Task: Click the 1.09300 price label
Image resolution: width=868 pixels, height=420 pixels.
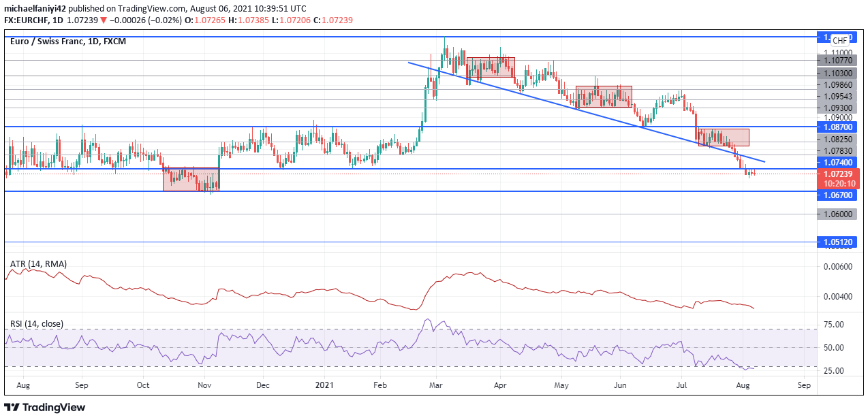Action: coord(837,108)
